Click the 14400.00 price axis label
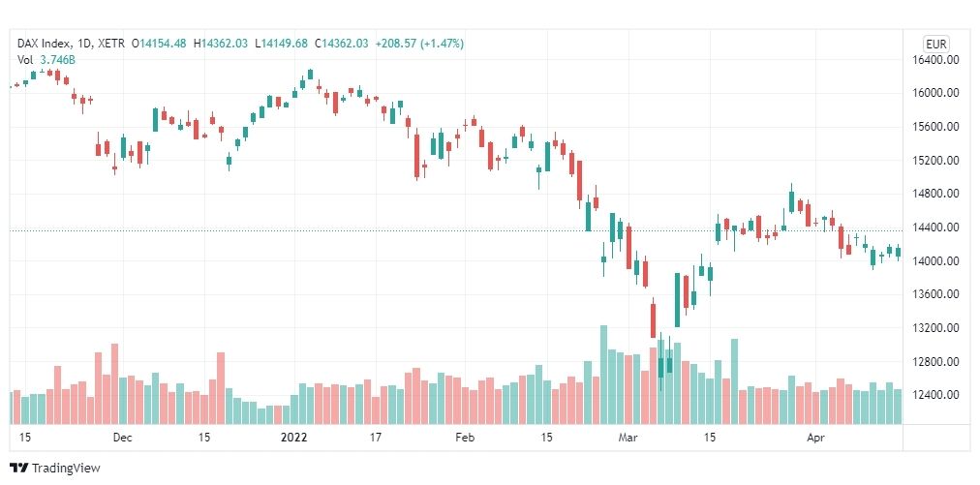This screenshot has height=485, width=980. (x=935, y=227)
